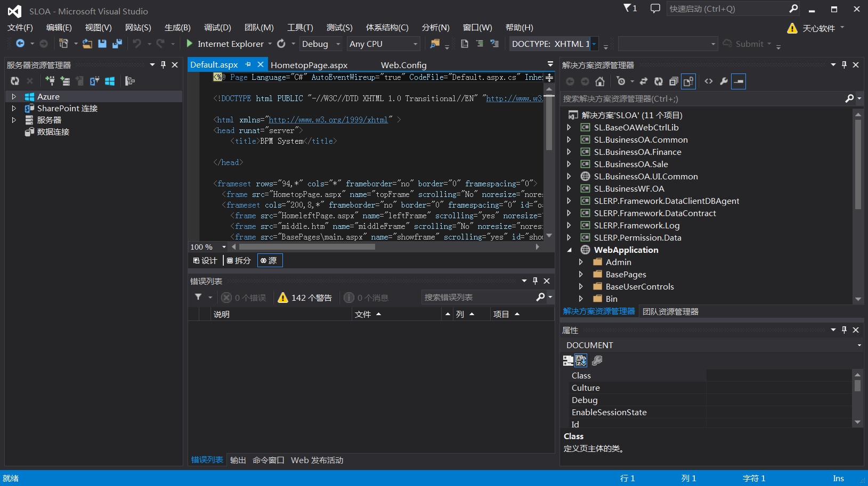Click the Connect to Database plug icon
Image resolution: width=868 pixels, height=486 pixels.
coord(50,81)
